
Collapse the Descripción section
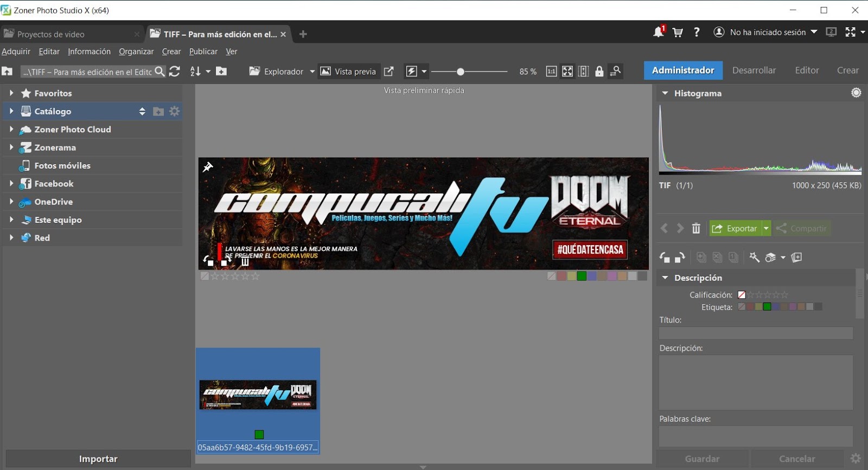click(665, 278)
